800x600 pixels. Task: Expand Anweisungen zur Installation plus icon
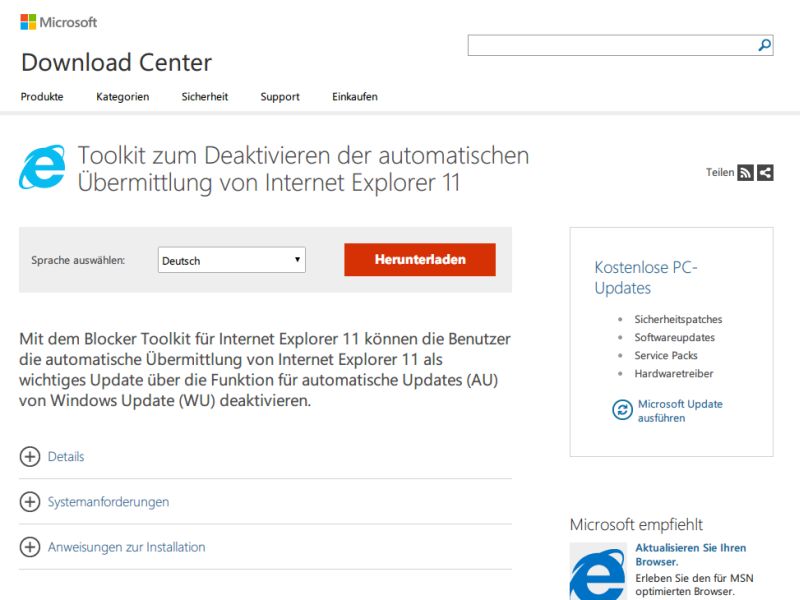30,547
